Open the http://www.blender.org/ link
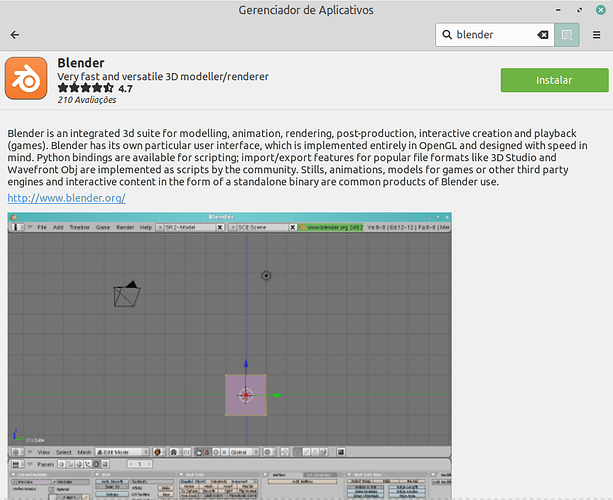The image size is (613, 500). (66, 198)
